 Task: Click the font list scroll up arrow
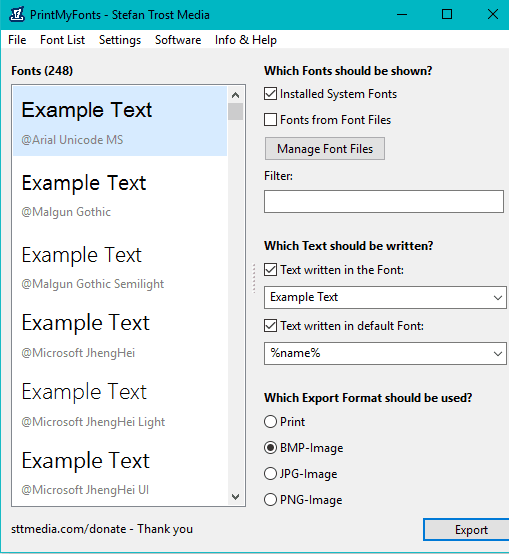point(235,95)
